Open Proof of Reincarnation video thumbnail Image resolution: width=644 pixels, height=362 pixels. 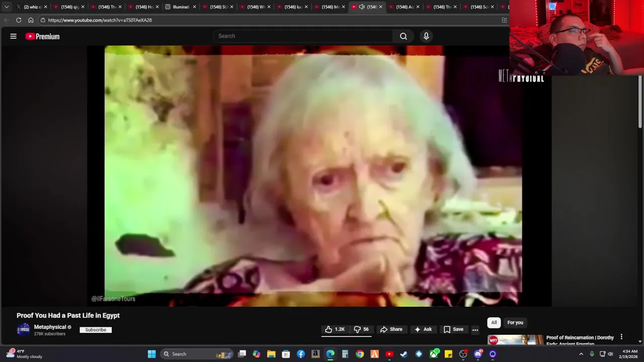pyautogui.click(x=515, y=340)
